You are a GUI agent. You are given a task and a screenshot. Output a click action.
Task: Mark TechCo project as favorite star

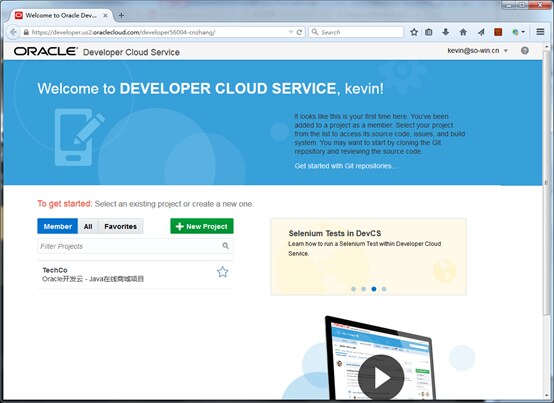223,272
